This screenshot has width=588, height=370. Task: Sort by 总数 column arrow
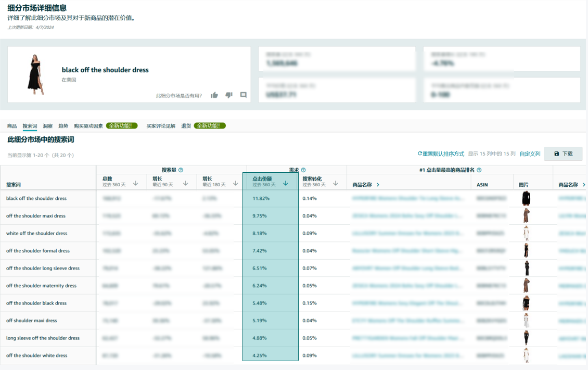[136, 183]
